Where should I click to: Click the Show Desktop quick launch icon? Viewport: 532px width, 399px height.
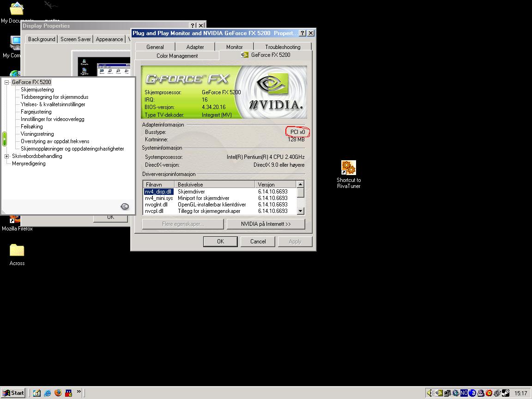[37, 393]
